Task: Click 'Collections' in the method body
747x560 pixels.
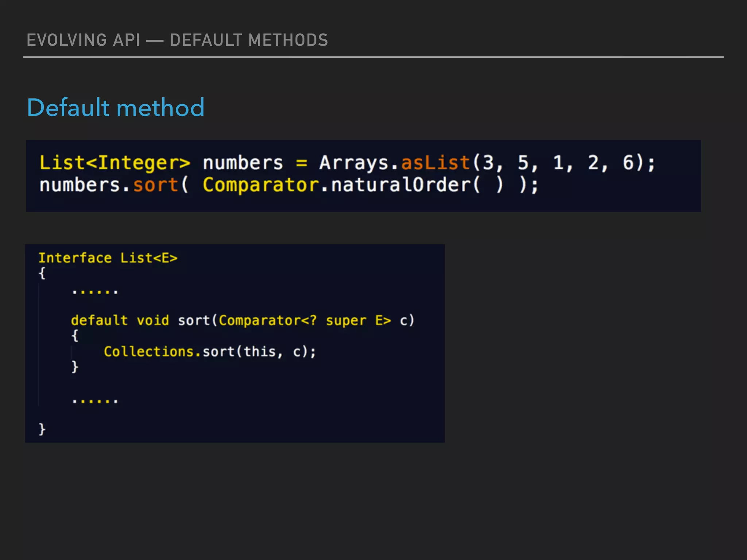Action: tap(149, 352)
